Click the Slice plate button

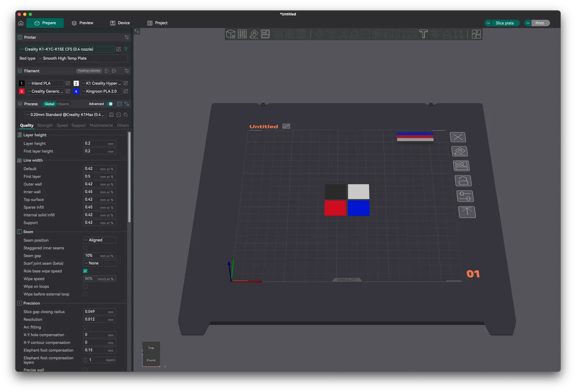click(502, 23)
